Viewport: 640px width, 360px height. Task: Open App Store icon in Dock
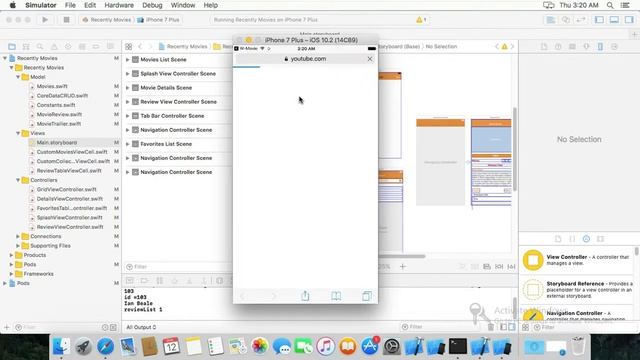click(x=370, y=347)
